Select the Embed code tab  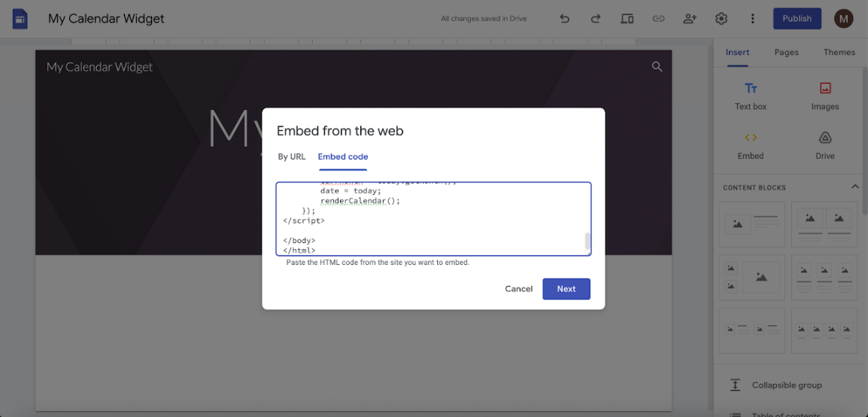point(343,157)
